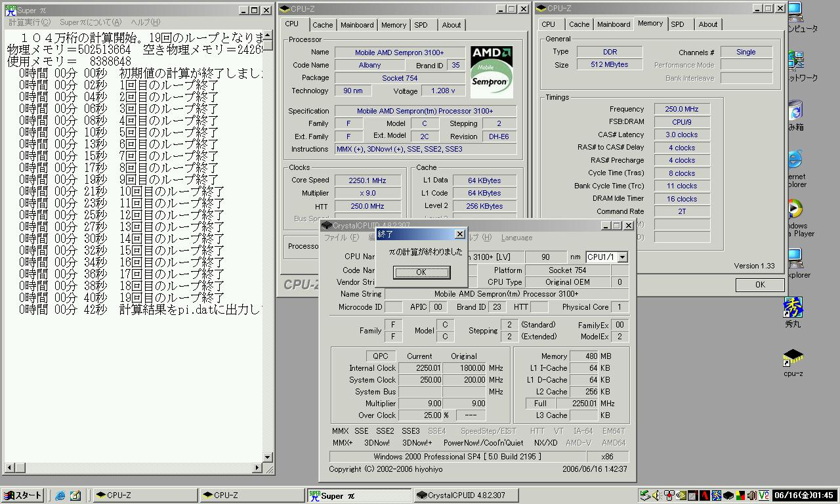Open Language menu in CrystalCPUID
The width and height of the screenshot is (840, 504).
tap(516, 238)
